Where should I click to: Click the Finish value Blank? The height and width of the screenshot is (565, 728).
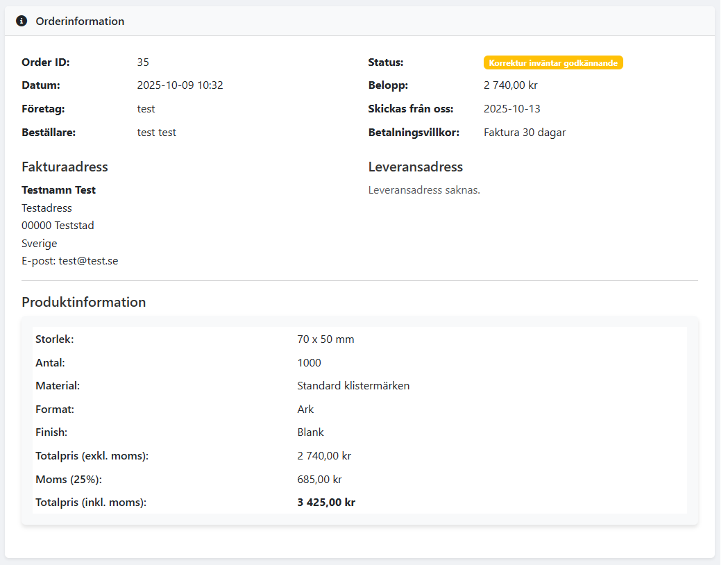310,432
